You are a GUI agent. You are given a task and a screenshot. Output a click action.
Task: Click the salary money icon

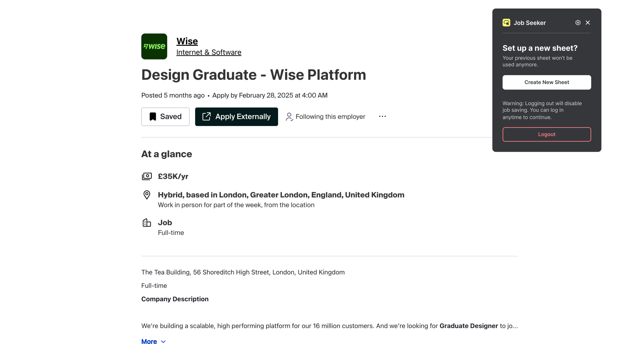(147, 176)
